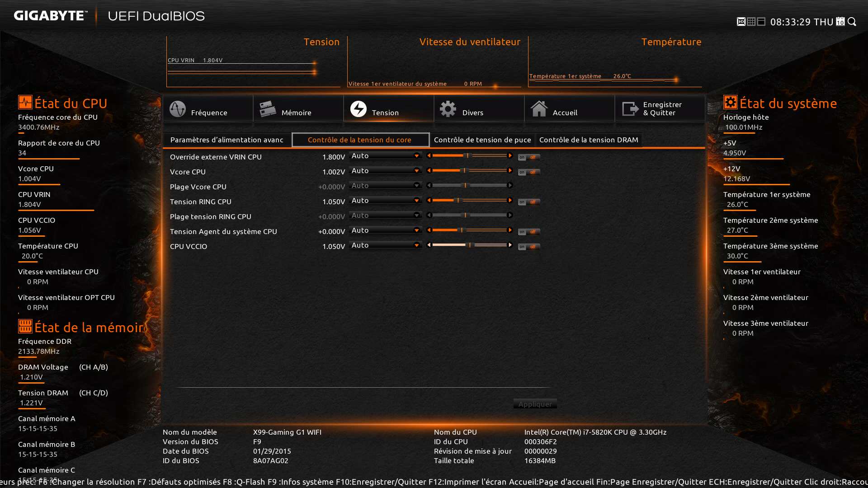Viewport: 868px width, 488px height.
Task: Select Contrôle de la tension du core sub-tab
Action: [360, 140]
